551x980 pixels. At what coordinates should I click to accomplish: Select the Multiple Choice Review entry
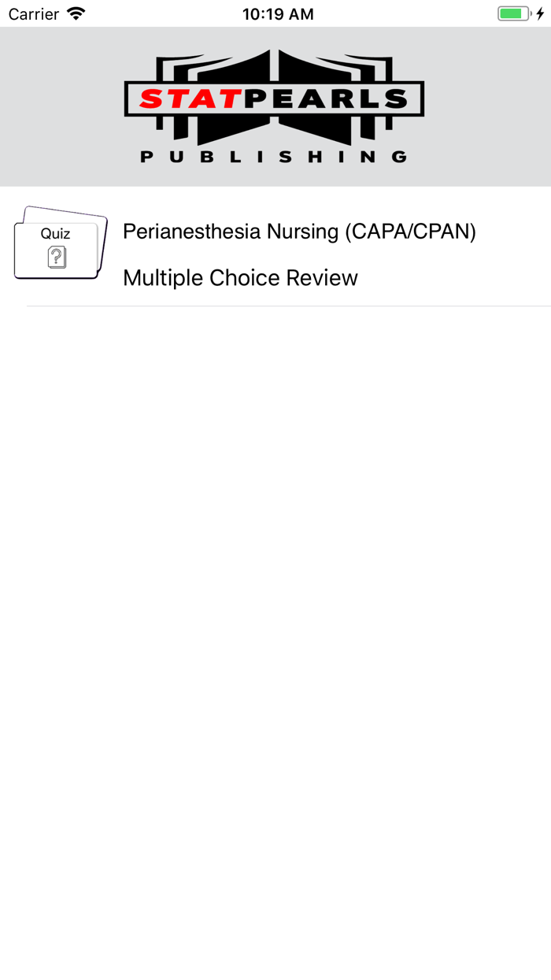[239, 277]
